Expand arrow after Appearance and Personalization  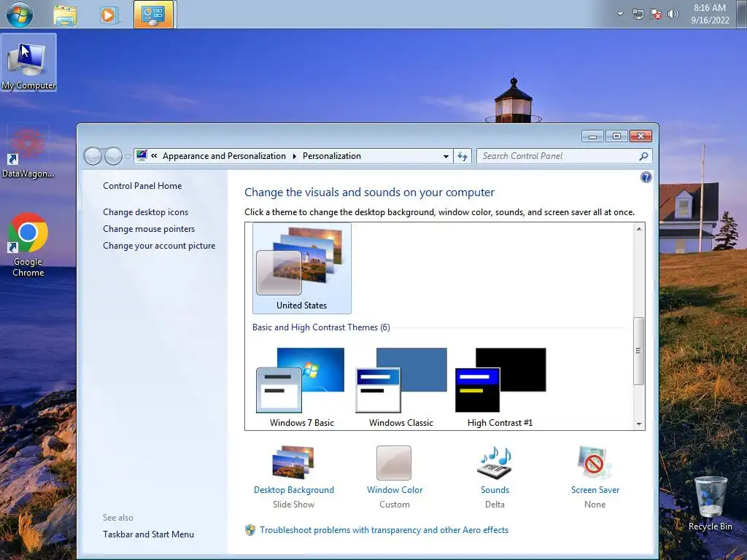point(295,156)
